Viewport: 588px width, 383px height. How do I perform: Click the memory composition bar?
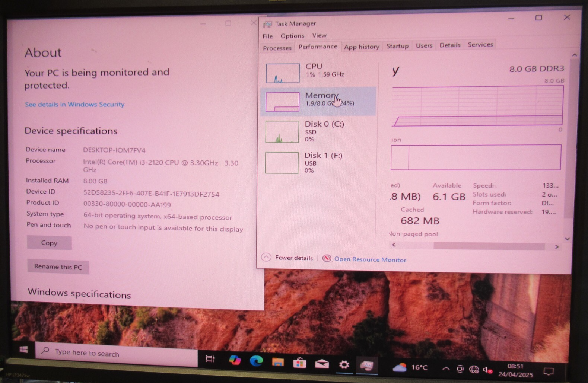tap(476, 157)
